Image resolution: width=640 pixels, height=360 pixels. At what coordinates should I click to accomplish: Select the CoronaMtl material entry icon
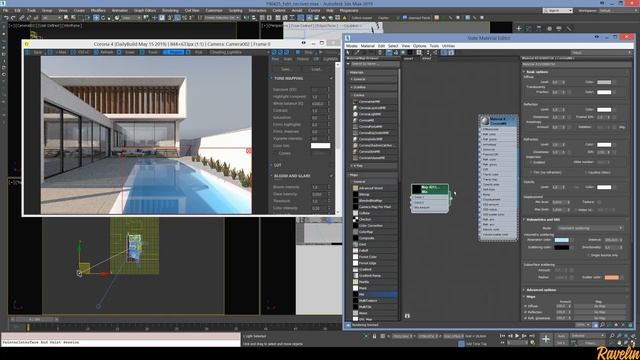(355, 120)
